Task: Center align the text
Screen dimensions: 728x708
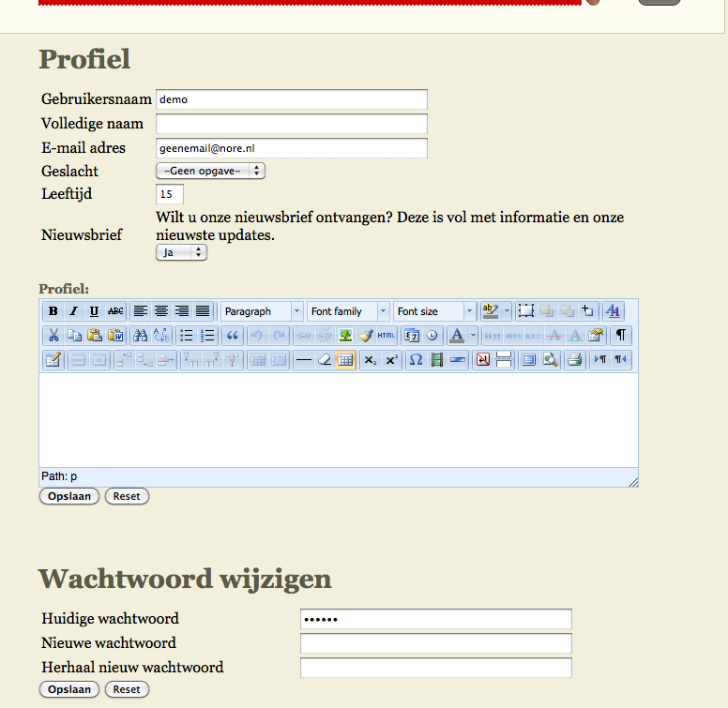Action: [x=161, y=311]
